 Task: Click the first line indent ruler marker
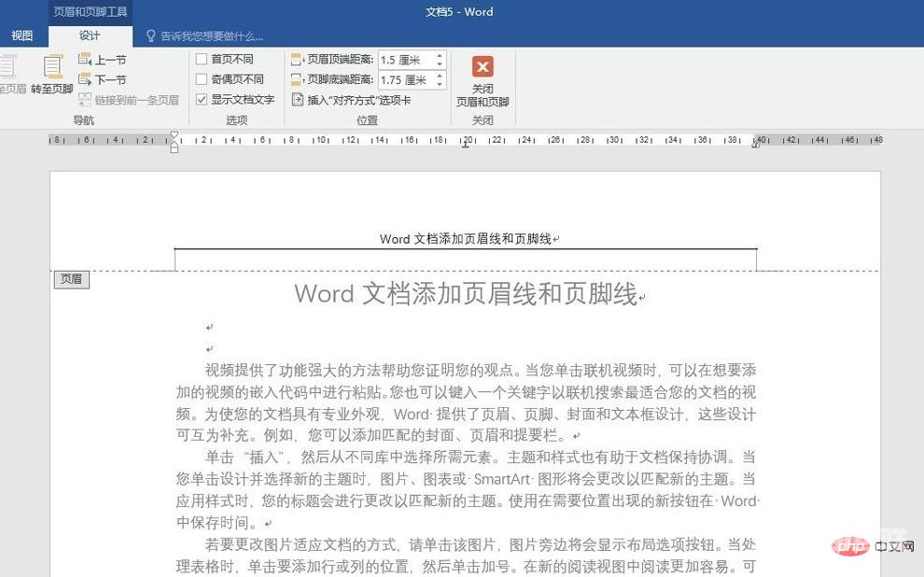175,134
